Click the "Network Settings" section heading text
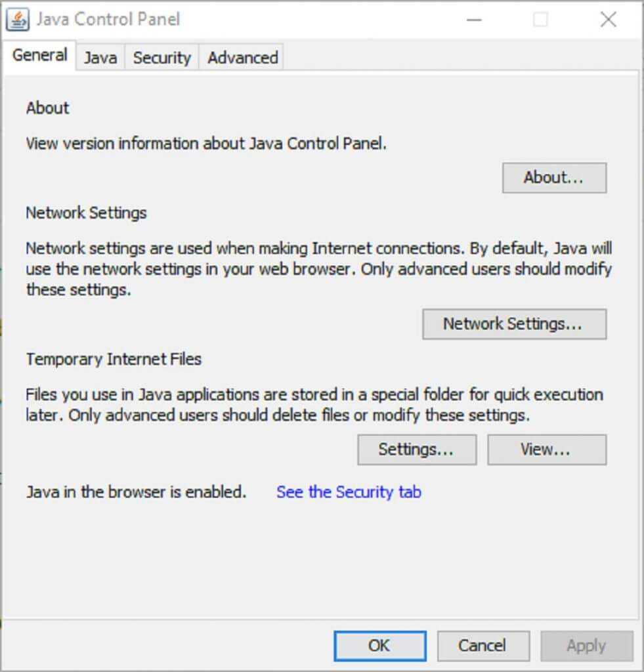The width and height of the screenshot is (644, 672). (86, 213)
